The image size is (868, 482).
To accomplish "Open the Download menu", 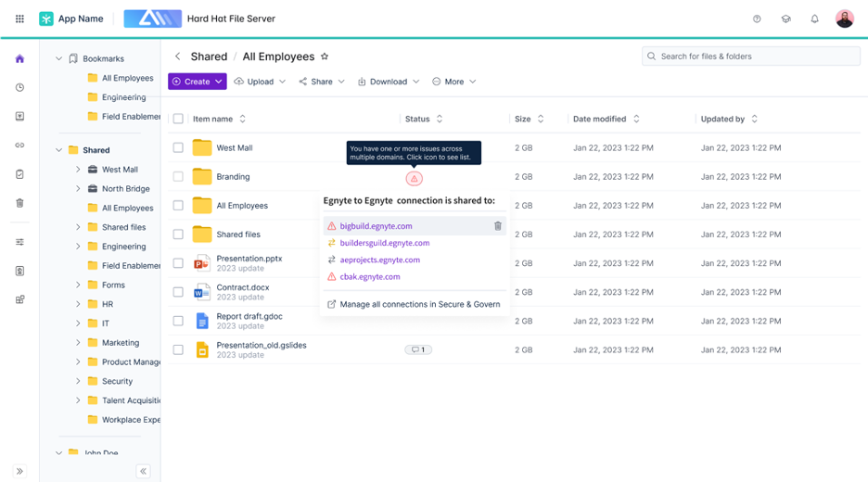I will tap(389, 82).
